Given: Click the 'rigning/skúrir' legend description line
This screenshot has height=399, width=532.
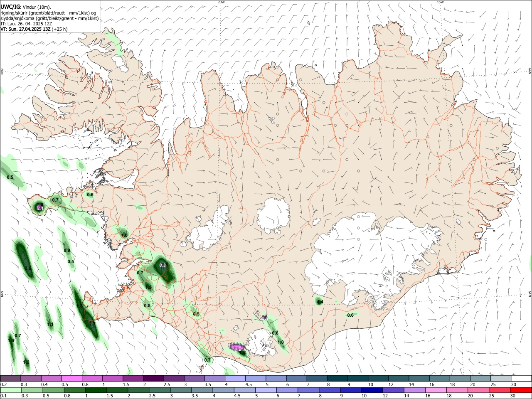Looking at the screenshot, I should [48, 13].
